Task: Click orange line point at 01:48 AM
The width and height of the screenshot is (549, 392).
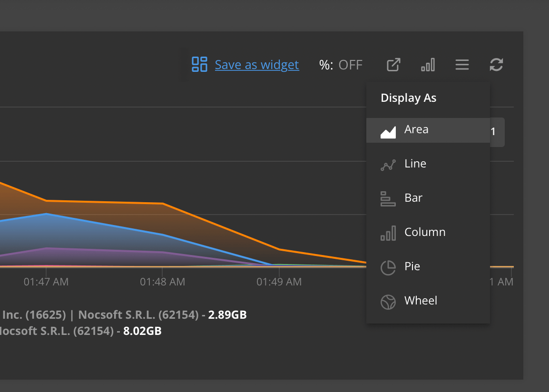Action: [x=163, y=204]
